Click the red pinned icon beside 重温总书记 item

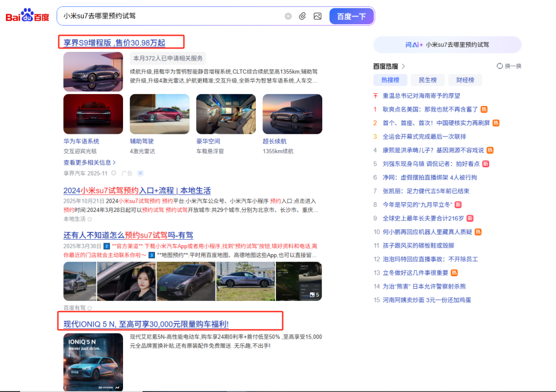[x=375, y=96]
